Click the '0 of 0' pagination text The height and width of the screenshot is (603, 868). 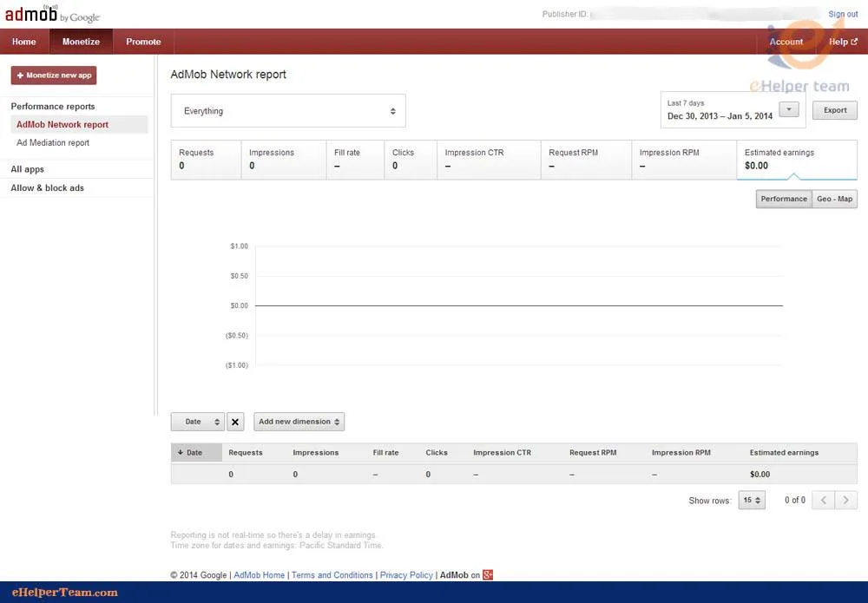tap(795, 500)
